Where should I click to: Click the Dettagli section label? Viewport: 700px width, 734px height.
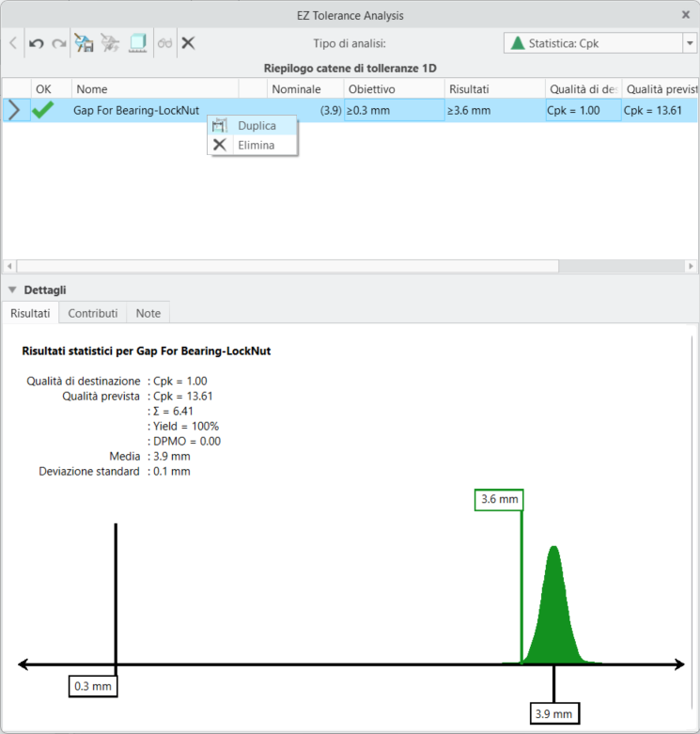[45, 289]
